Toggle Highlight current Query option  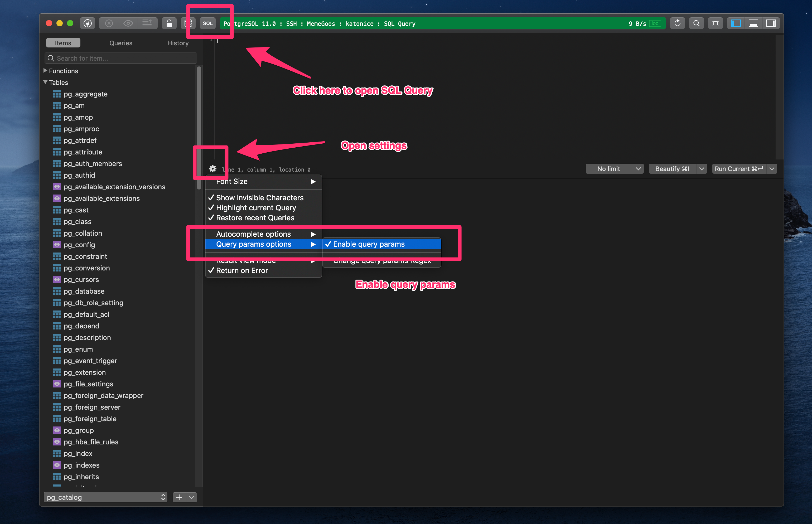256,208
